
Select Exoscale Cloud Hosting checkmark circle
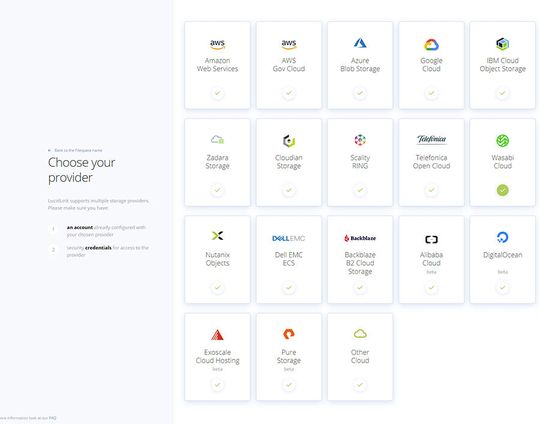(217, 385)
